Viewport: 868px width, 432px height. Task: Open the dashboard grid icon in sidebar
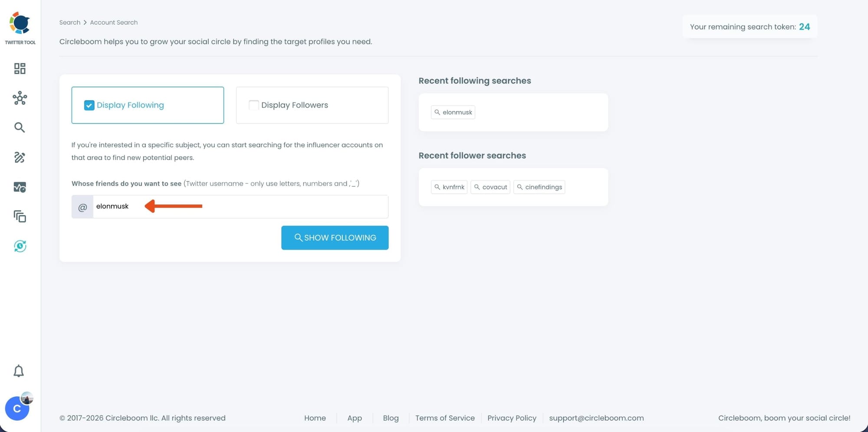tap(20, 69)
